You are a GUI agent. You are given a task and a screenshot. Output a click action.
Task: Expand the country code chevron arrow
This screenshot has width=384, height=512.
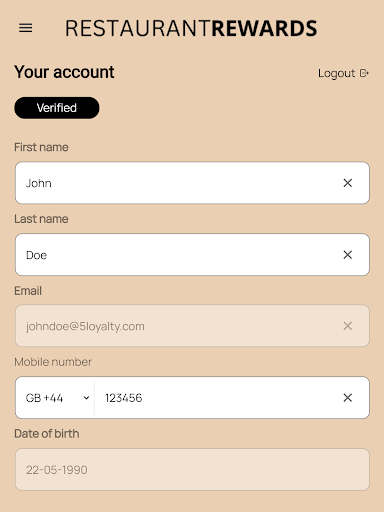point(86,398)
